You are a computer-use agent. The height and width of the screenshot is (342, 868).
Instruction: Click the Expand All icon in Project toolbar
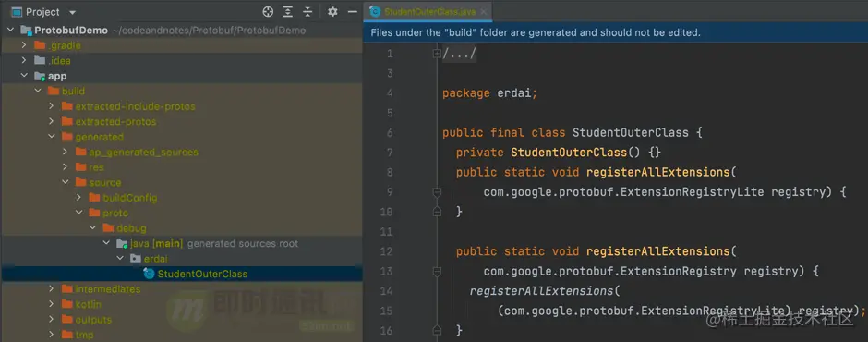(x=288, y=12)
